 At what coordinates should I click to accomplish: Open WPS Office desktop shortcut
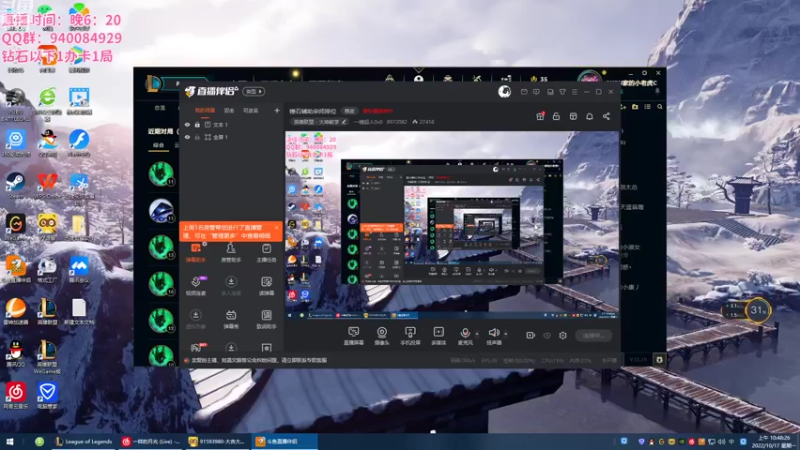pos(47,185)
